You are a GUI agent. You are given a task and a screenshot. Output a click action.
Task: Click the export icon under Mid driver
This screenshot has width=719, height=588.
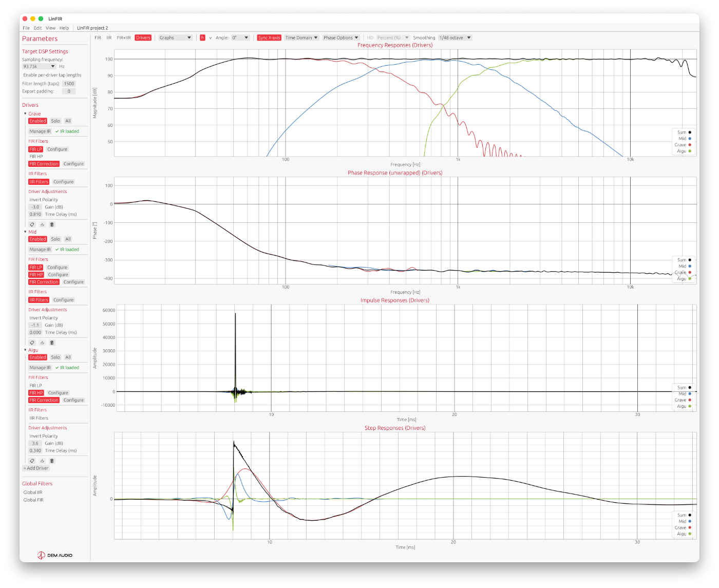click(42, 343)
